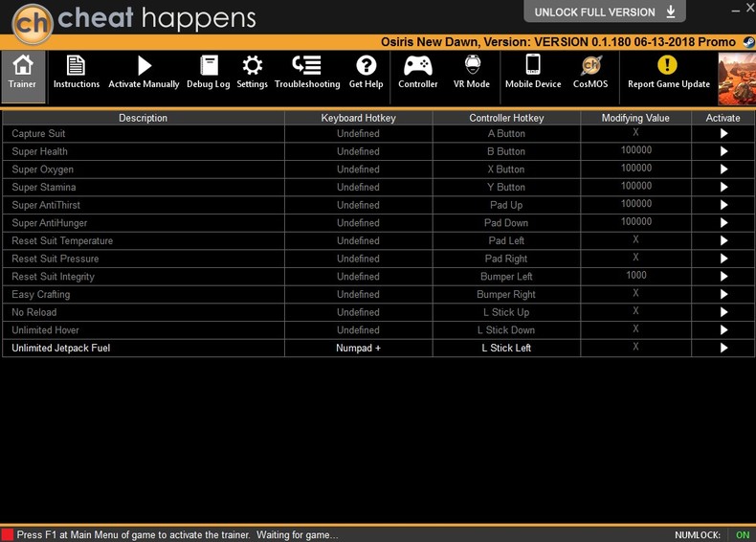Click the Modifying Value column header
This screenshot has width=756, height=542.
click(x=635, y=118)
